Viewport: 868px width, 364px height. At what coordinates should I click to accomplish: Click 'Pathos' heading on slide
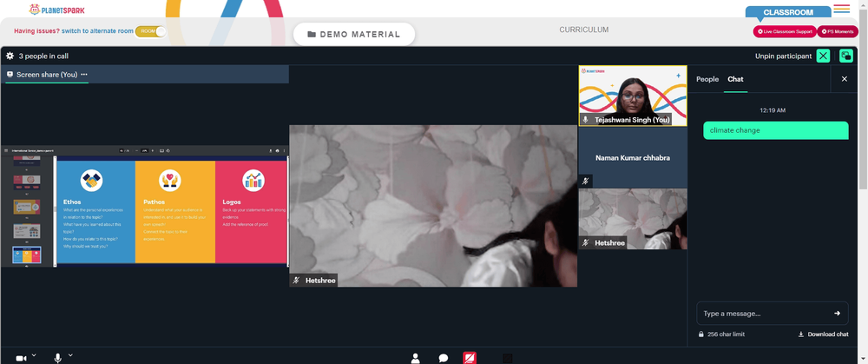[x=154, y=202]
